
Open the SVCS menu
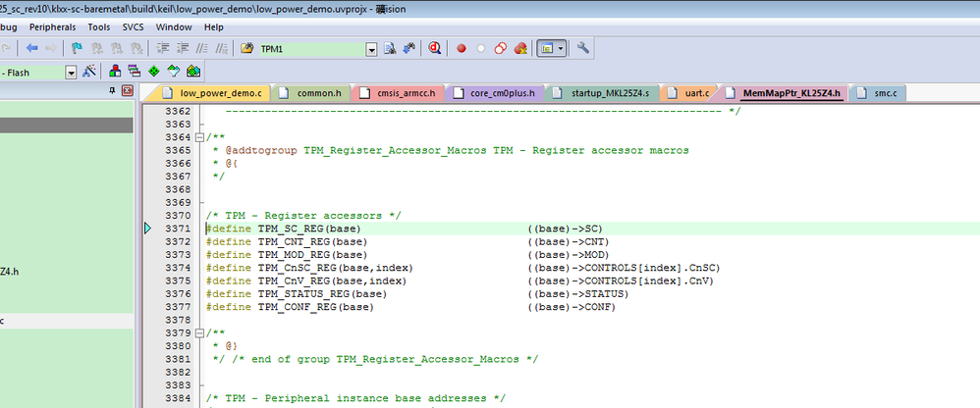click(x=134, y=26)
